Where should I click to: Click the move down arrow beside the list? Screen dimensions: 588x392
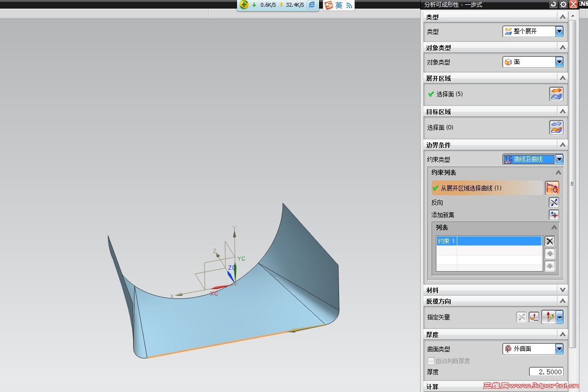tap(550, 266)
